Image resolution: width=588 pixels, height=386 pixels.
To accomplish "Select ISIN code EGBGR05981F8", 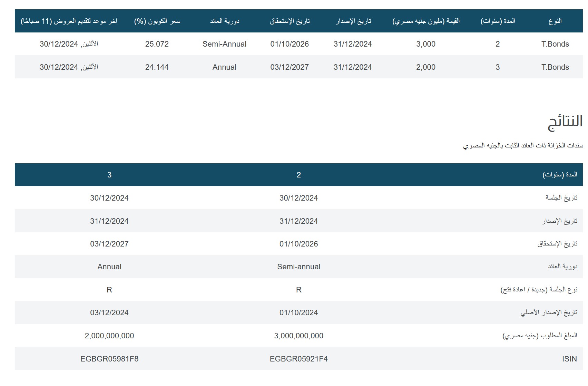I will (109, 359).
